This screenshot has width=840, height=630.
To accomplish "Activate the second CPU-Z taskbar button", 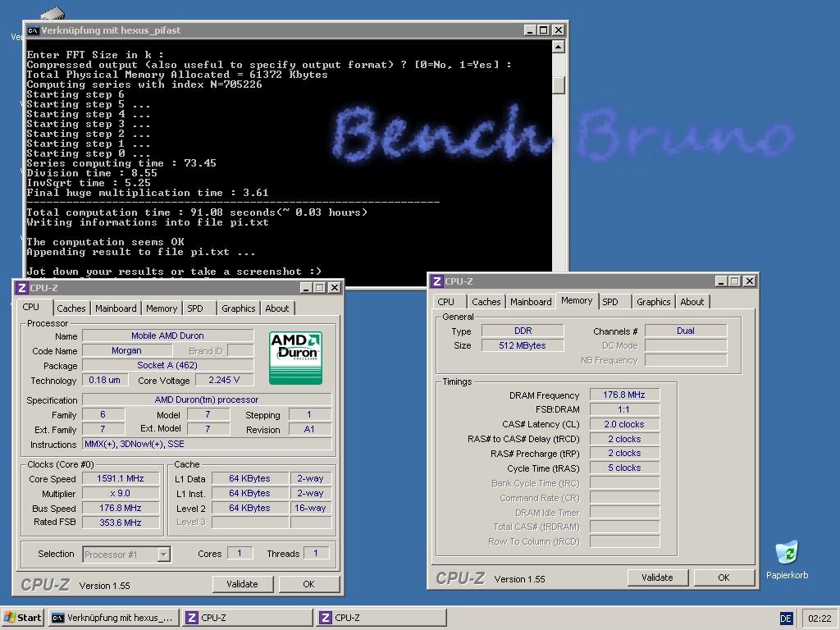I will click(x=381, y=618).
